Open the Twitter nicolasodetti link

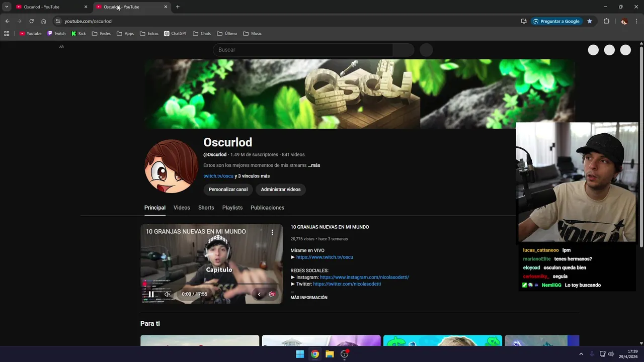pos(347,284)
